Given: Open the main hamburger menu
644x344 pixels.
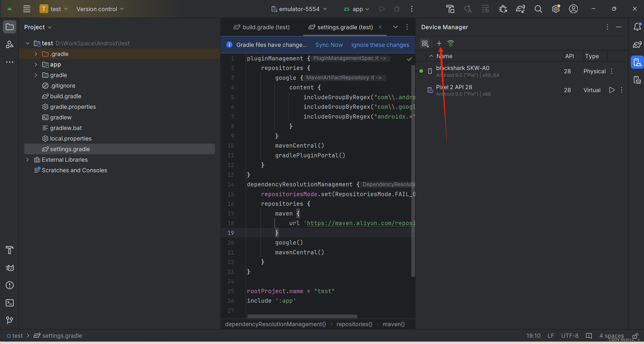Looking at the screenshot, I should 27,9.
